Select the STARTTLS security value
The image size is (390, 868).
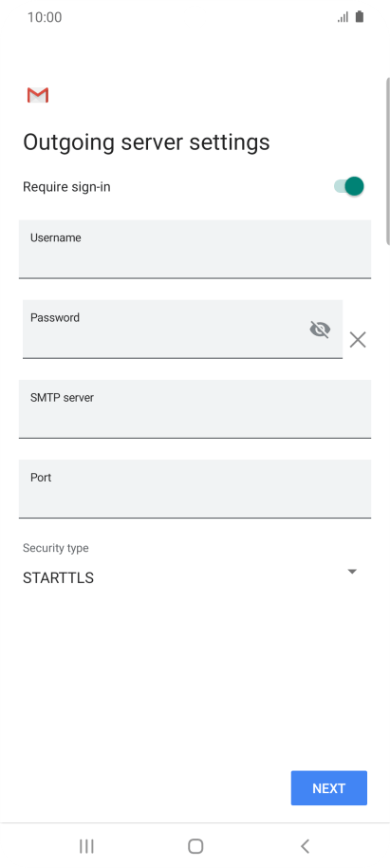click(x=58, y=578)
